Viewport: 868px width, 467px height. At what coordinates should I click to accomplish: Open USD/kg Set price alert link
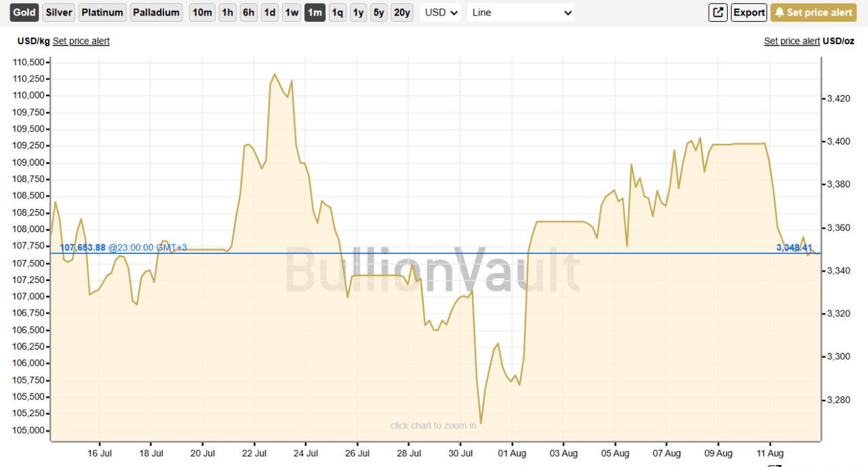[81, 41]
